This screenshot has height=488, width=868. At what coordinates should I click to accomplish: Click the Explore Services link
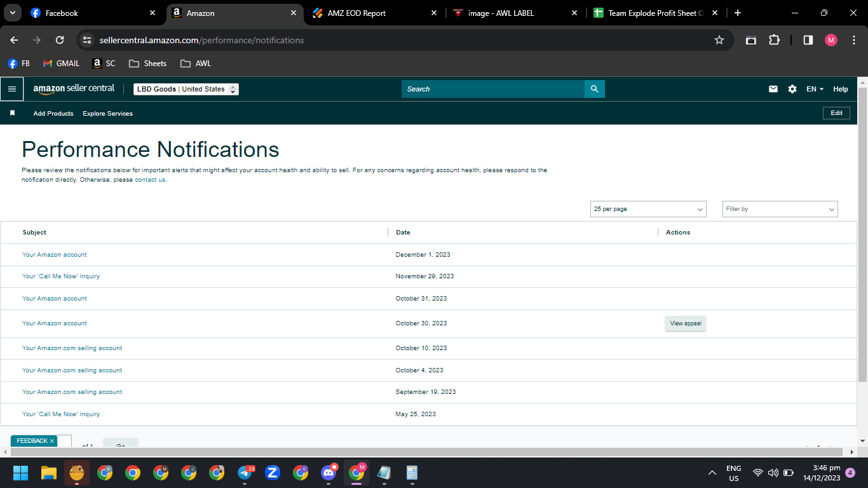point(107,113)
